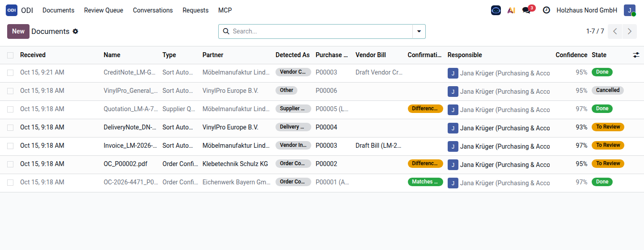
Task: Click Vendor In... detected-as badge
Action: click(x=293, y=145)
